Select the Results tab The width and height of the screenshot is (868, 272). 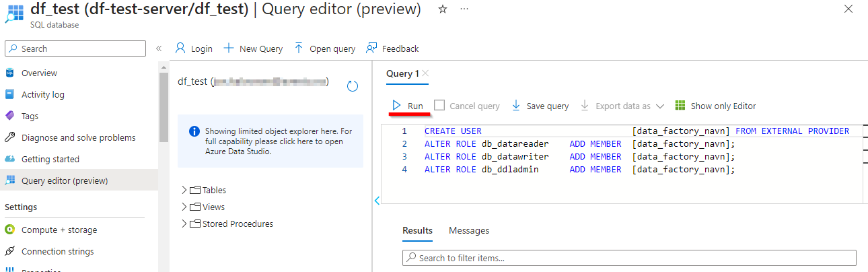tap(417, 230)
